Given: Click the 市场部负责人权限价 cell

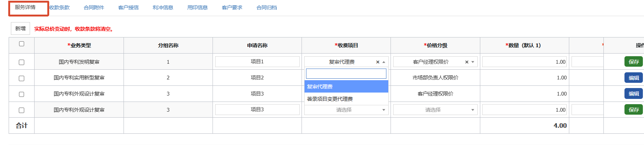Looking at the screenshot, I should click(435, 78).
